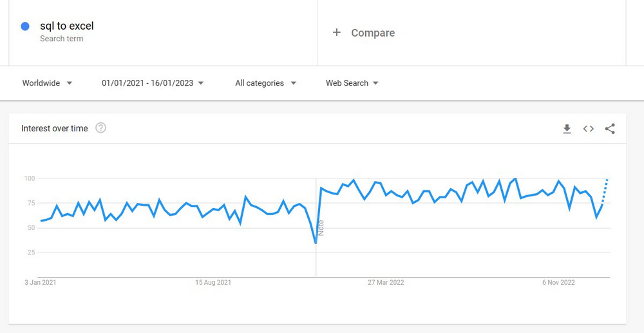This screenshot has width=644, height=333.
Task: Open the Interest over time help icon
Action: pos(100,128)
